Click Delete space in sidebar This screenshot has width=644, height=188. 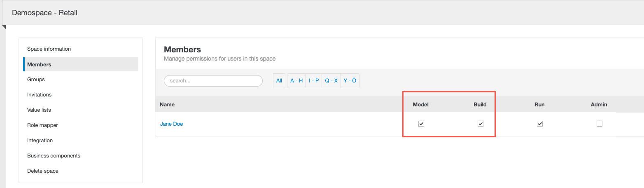(43, 171)
